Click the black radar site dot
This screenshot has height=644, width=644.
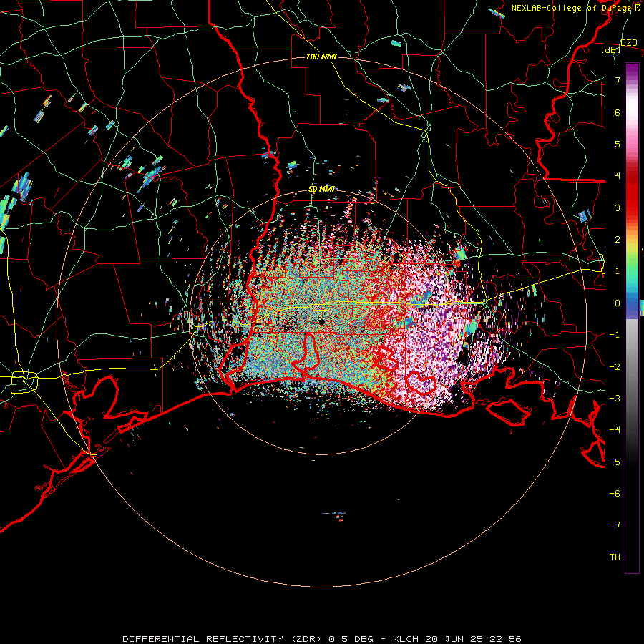(321, 322)
